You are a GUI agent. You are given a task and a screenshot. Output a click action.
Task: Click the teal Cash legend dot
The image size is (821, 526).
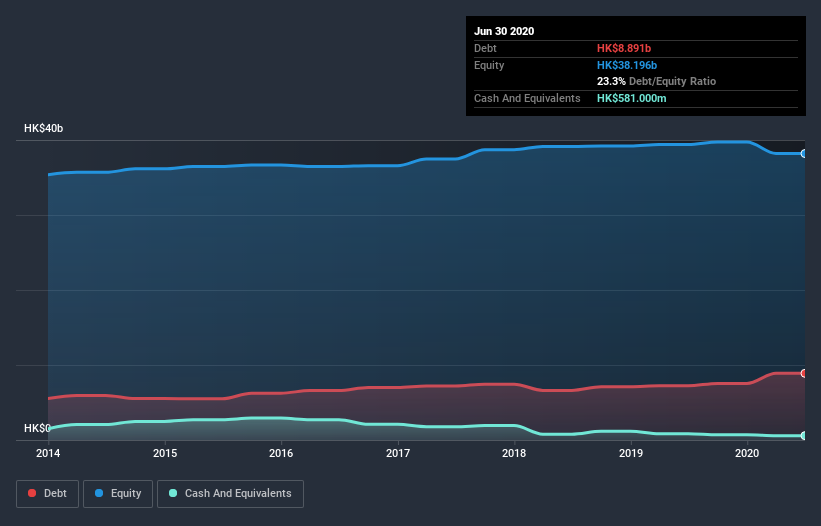(x=173, y=493)
